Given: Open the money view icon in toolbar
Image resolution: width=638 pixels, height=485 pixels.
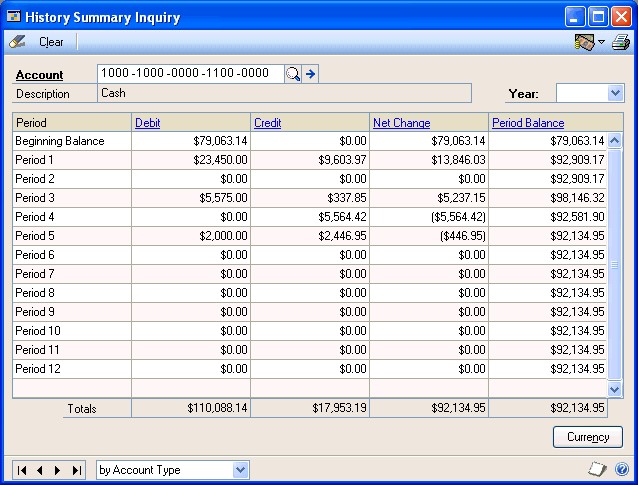Looking at the screenshot, I should pyautogui.click(x=585, y=42).
